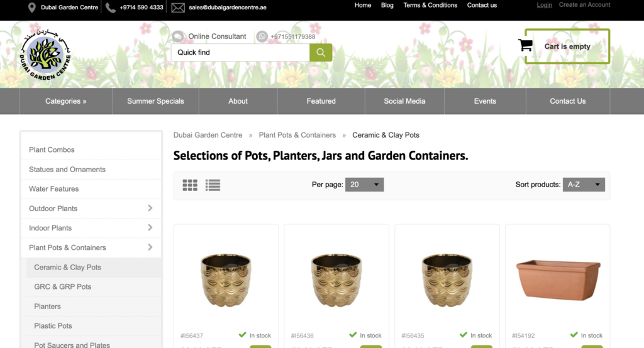Expand the Outdoor Plants submenu arrow
The image size is (644, 348).
(x=150, y=208)
